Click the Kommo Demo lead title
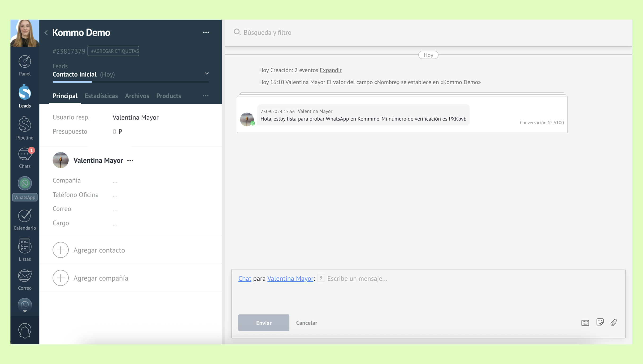The height and width of the screenshot is (364, 643). [x=81, y=33]
